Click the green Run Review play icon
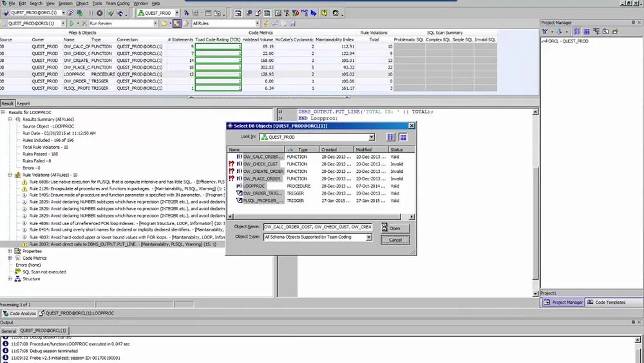Screen dimensions: 644x363 pos(72,23)
